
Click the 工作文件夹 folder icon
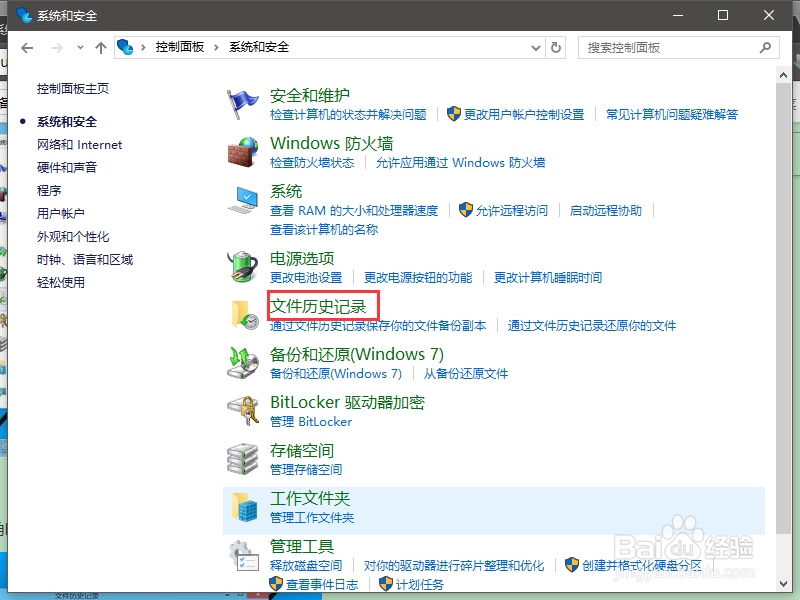[244, 507]
